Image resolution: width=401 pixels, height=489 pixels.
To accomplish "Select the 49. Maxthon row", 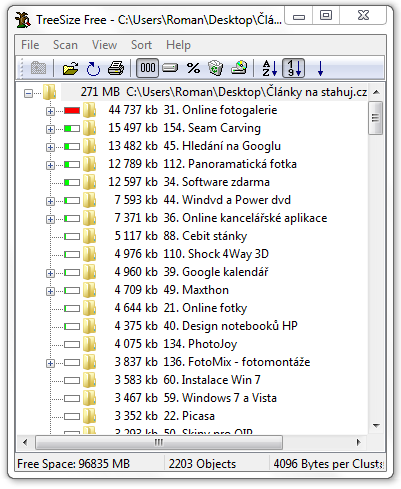I will [x=171, y=290].
